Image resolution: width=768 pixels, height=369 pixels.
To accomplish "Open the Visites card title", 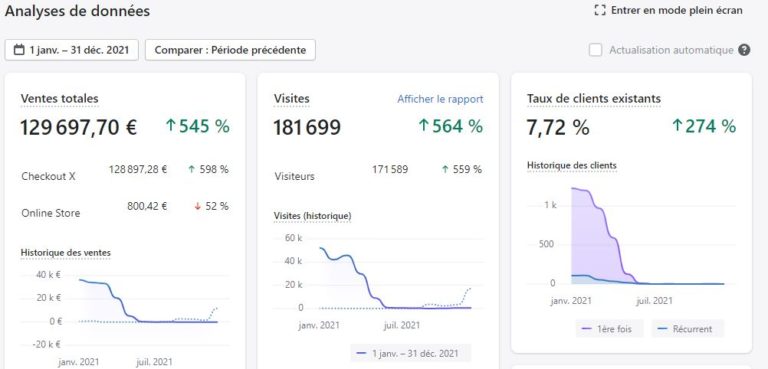I will click(291, 98).
